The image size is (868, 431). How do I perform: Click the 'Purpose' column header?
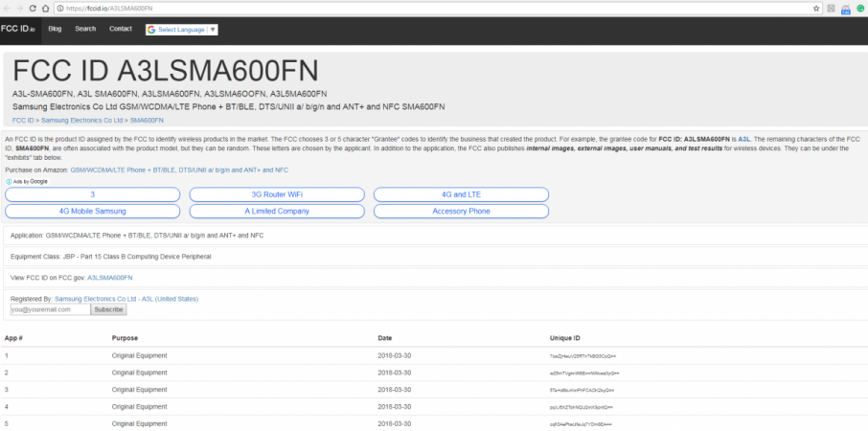(x=125, y=338)
